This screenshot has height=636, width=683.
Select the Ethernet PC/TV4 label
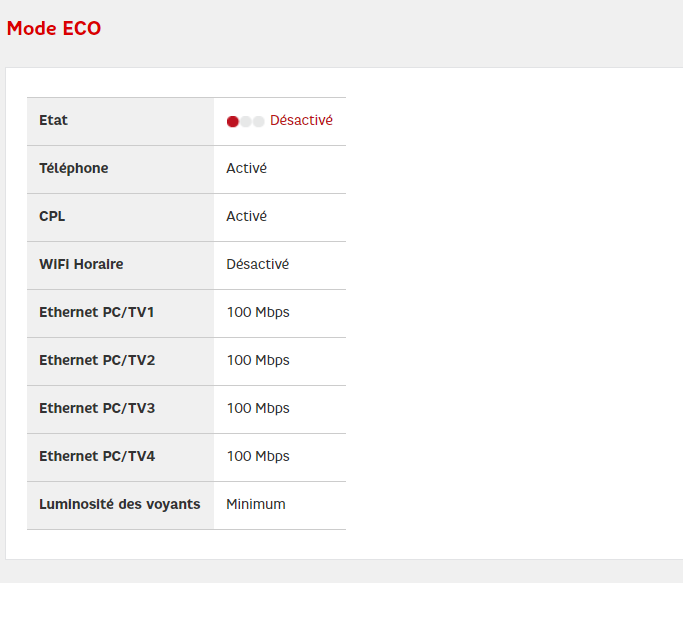point(97,456)
